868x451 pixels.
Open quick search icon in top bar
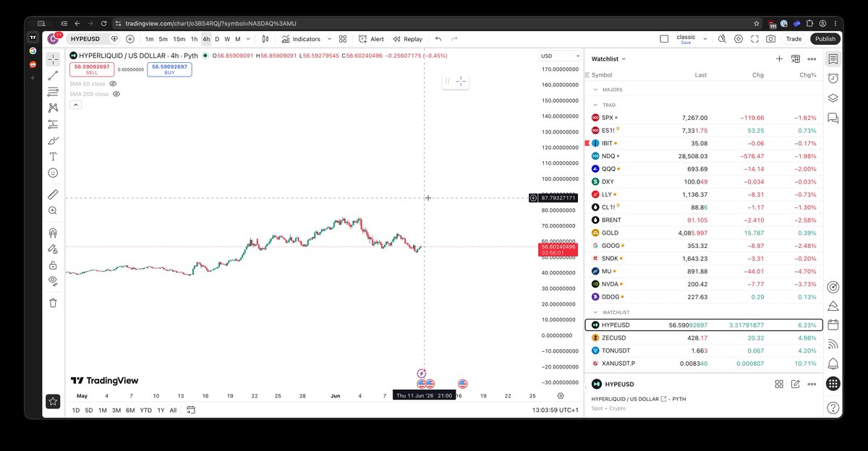coord(722,39)
